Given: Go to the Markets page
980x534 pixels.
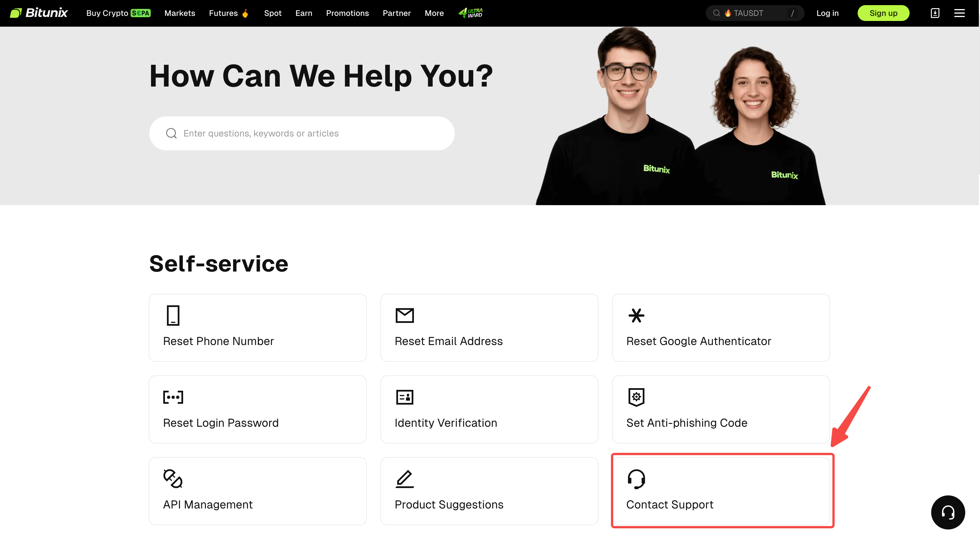Looking at the screenshot, I should coord(180,13).
